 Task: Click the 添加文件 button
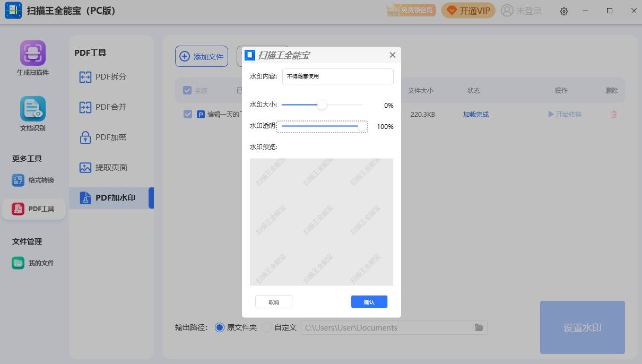[202, 56]
